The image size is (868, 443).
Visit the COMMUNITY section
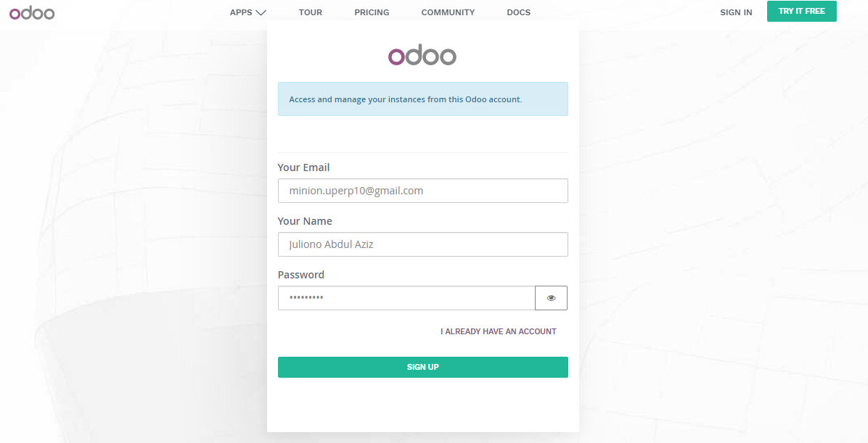[x=448, y=12]
